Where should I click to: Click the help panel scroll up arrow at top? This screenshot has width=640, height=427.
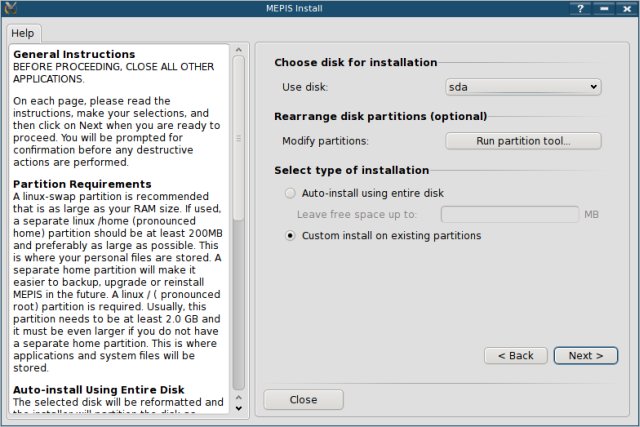point(239,50)
